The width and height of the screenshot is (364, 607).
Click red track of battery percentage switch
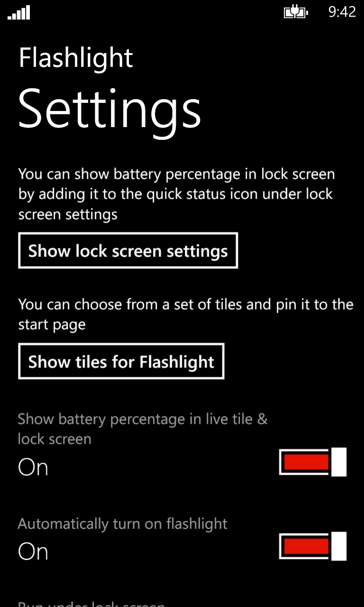pyautogui.click(x=306, y=461)
